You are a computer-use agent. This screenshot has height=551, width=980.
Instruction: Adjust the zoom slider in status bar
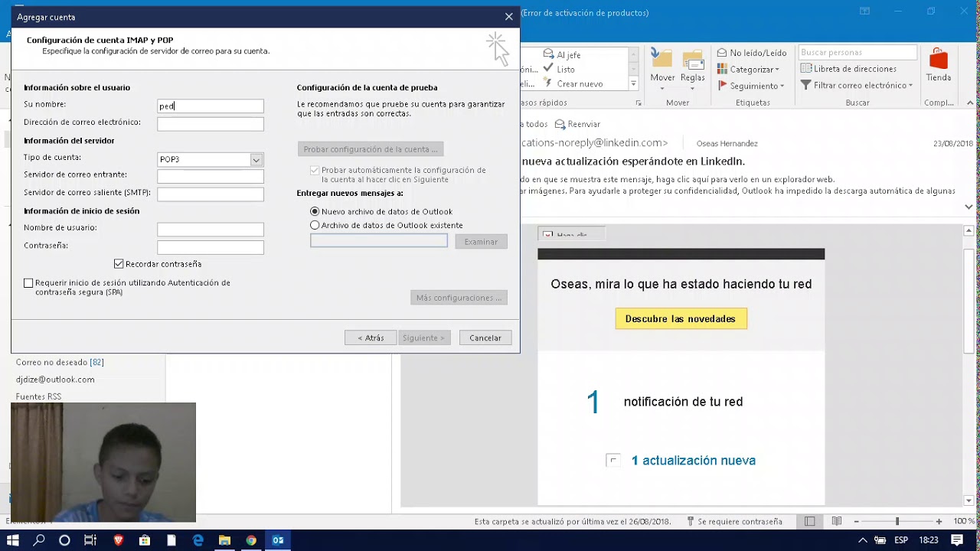[897, 521]
